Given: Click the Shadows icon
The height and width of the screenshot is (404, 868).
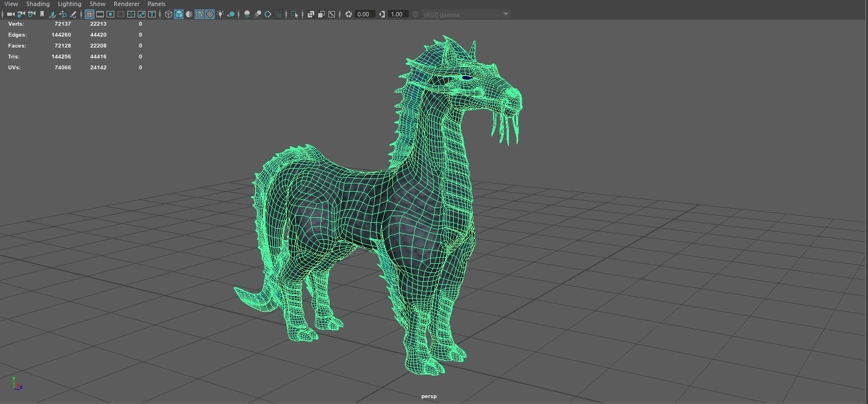Looking at the screenshot, I should [231, 14].
